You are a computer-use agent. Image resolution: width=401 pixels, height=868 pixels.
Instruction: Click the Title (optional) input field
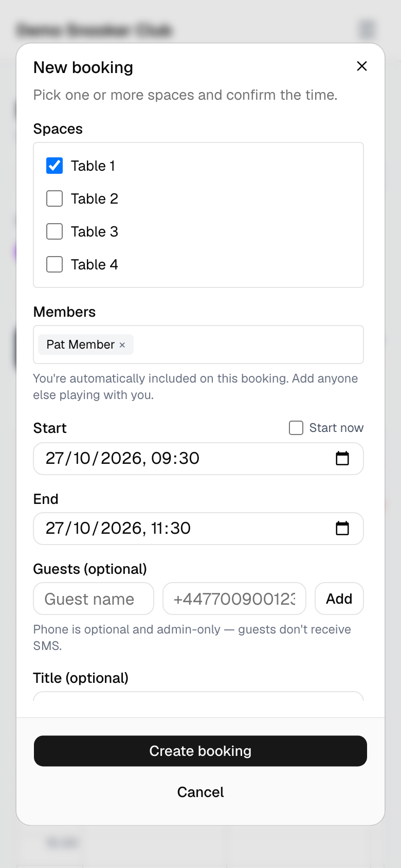coord(198,696)
